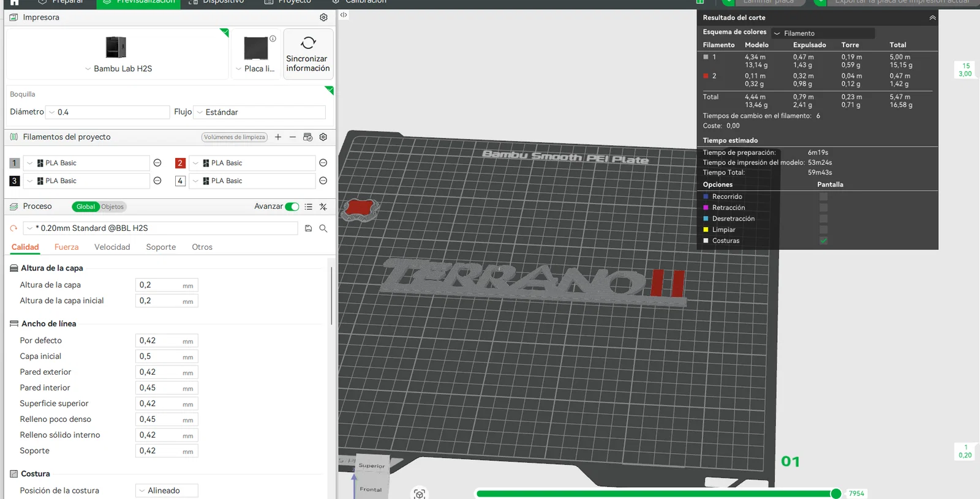Click the add filament plus icon
The height and width of the screenshot is (499, 980).
pyautogui.click(x=278, y=137)
